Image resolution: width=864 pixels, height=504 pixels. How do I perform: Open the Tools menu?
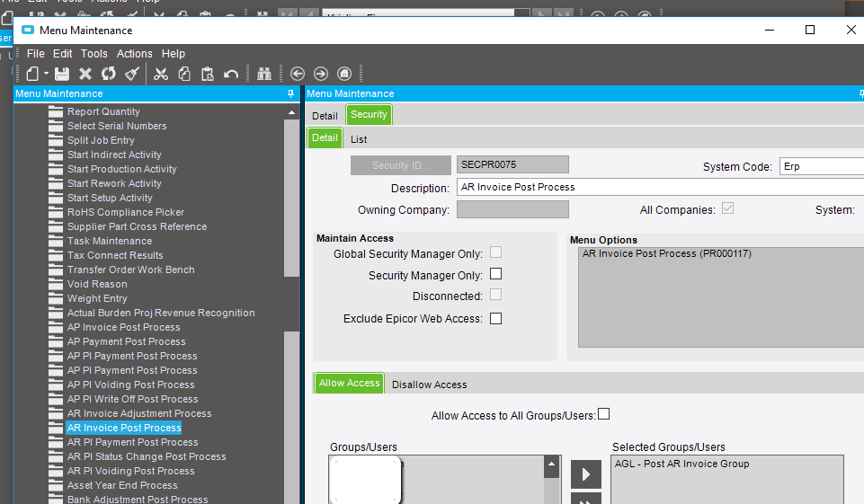pos(94,53)
